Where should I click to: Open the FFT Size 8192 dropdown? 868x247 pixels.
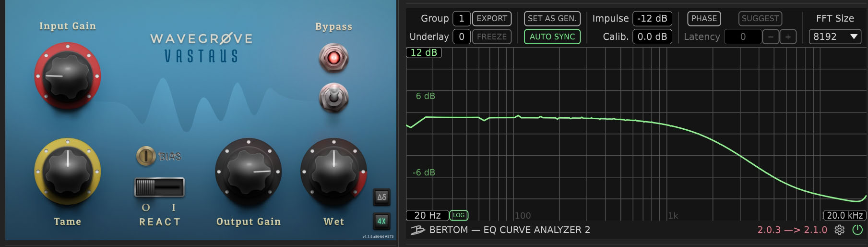coord(835,37)
